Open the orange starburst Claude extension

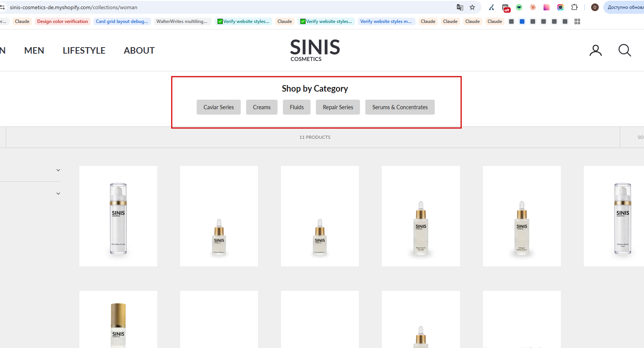click(x=533, y=7)
